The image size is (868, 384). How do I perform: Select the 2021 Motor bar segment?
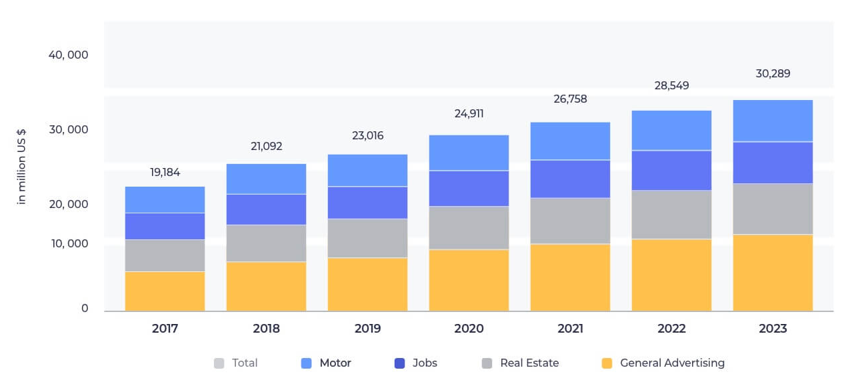point(570,141)
